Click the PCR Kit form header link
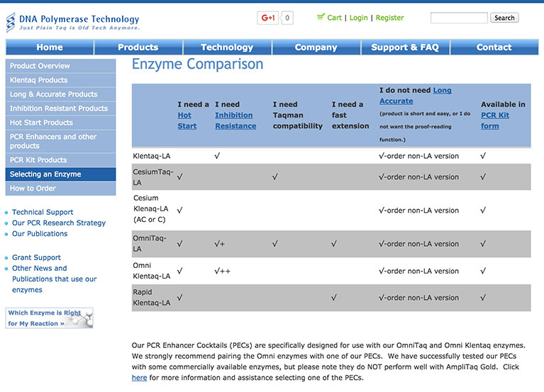The width and height of the screenshot is (544, 392). pos(495,121)
